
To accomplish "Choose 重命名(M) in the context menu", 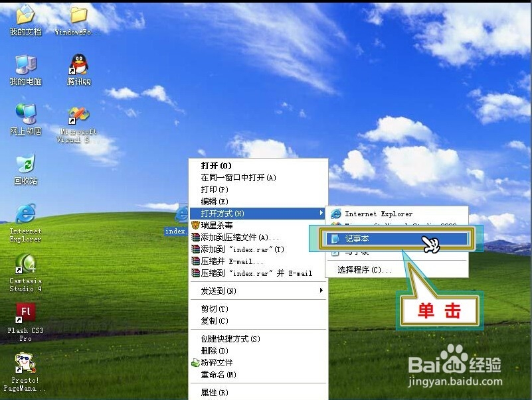I will coord(258,375).
